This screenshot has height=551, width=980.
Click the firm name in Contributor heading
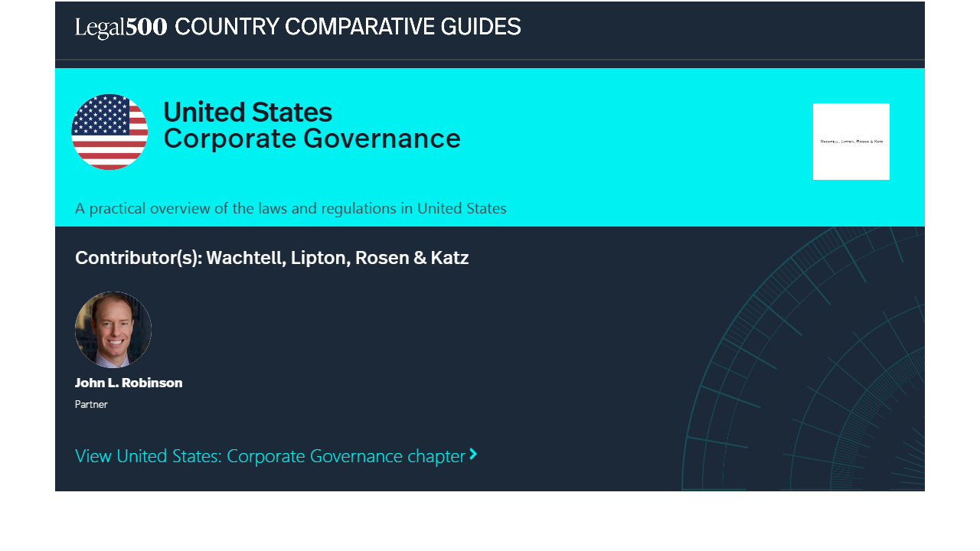337,258
